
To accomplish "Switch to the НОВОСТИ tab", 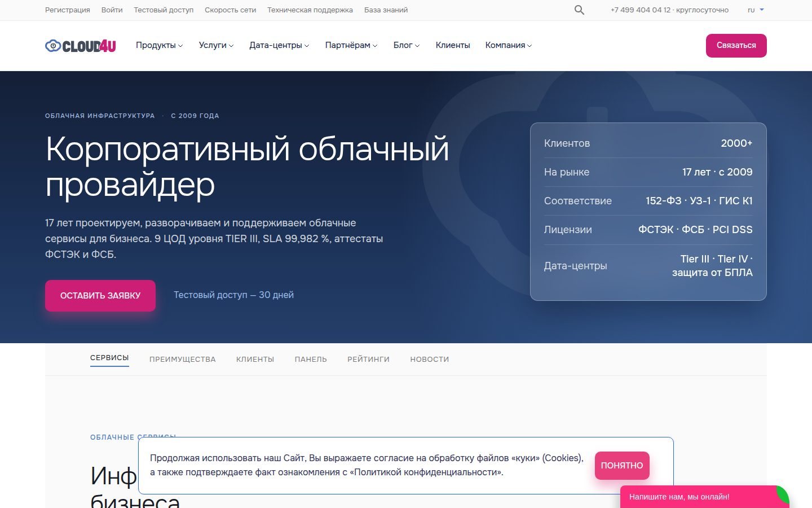I will pyautogui.click(x=430, y=360).
